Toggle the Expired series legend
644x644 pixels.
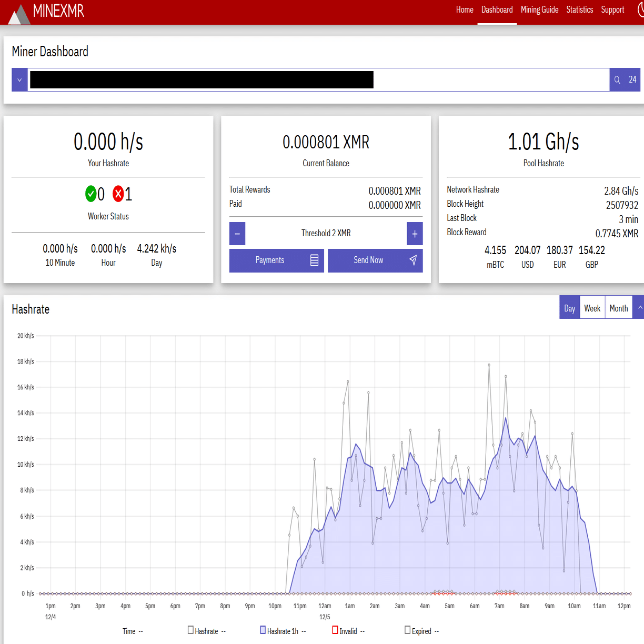point(421,631)
